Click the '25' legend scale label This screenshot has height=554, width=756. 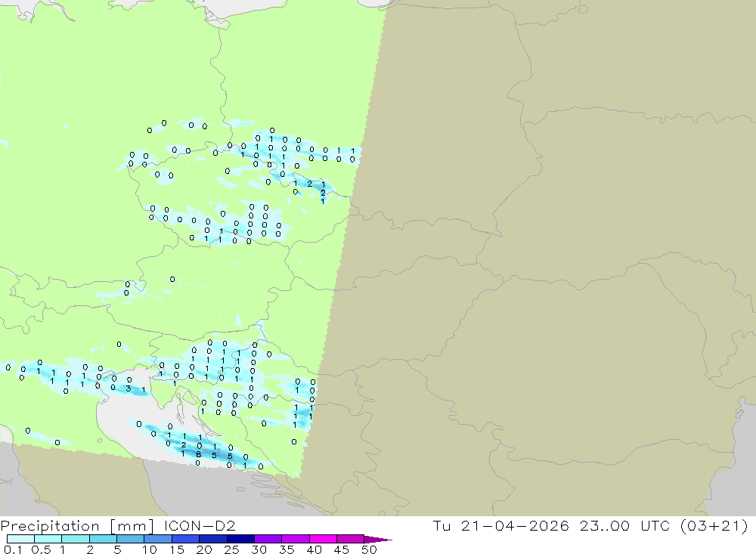231,549
